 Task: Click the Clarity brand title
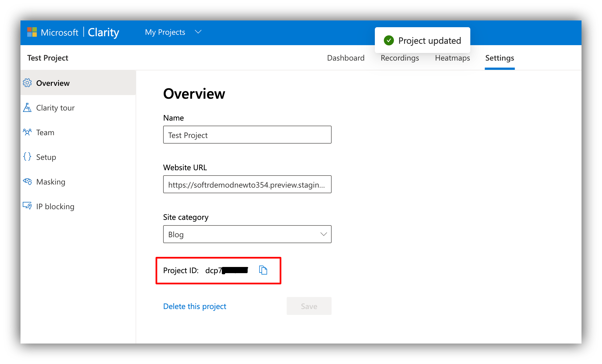pos(103,33)
